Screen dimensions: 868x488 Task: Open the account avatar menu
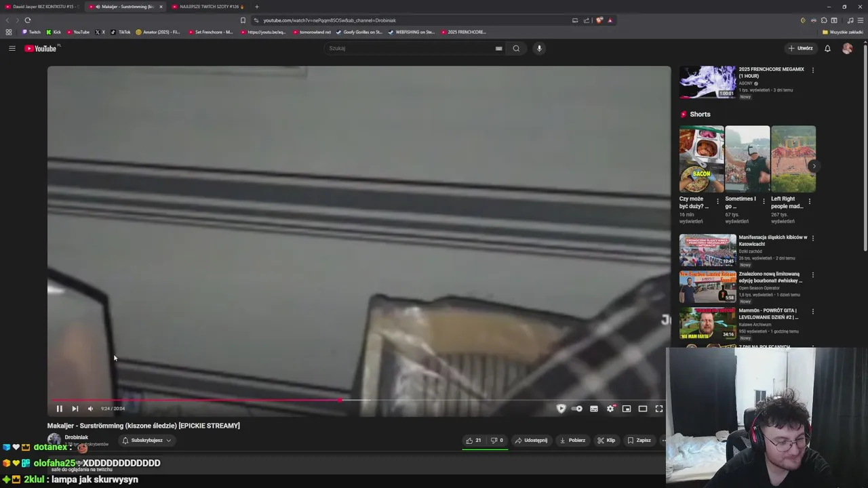point(847,48)
